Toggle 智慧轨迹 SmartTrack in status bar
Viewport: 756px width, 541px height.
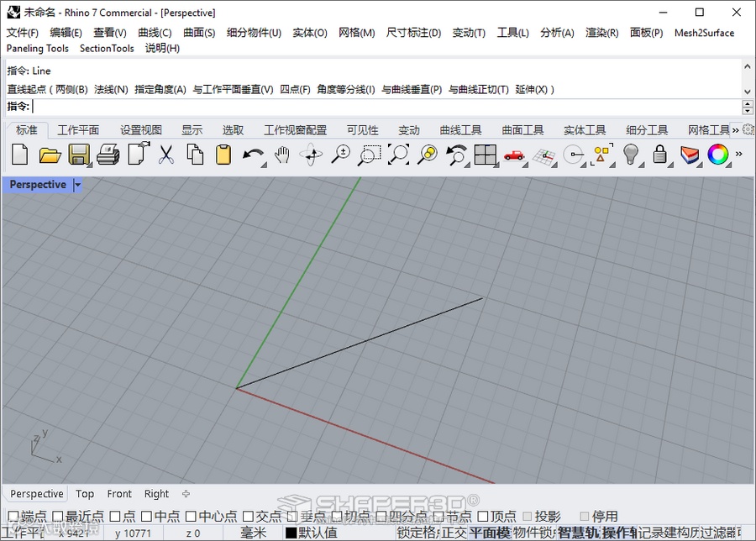click(578, 533)
